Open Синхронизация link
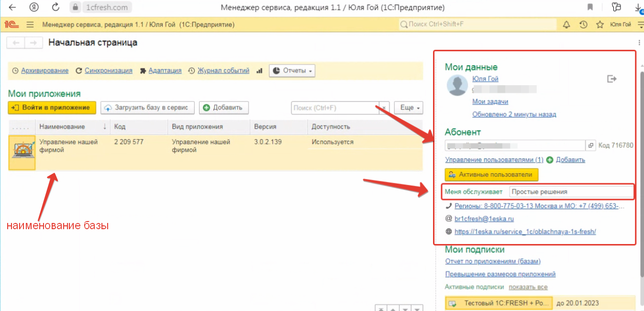The width and height of the screenshot is (644, 311). [x=109, y=71]
